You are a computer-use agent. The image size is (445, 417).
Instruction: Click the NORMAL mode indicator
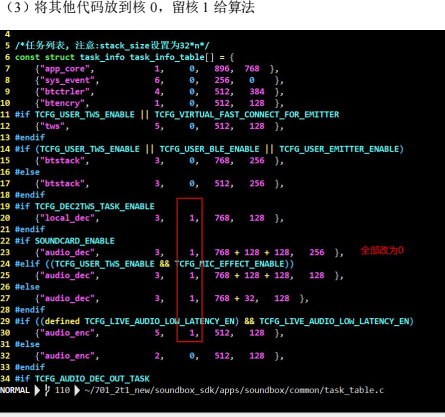pos(15,390)
